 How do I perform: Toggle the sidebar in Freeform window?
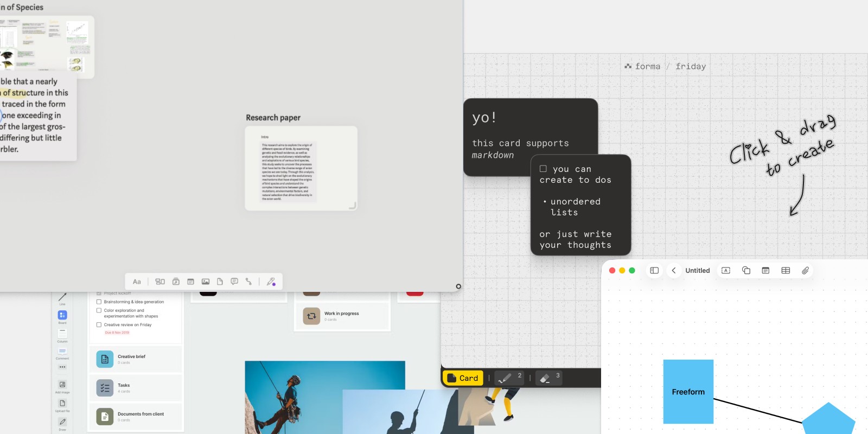click(654, 270)
